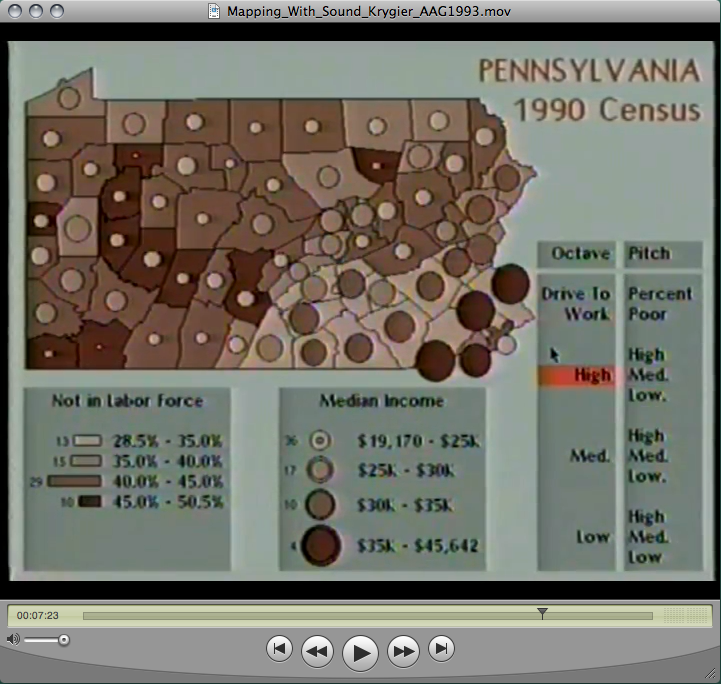Viewport: 721px width, 684px height.
Task: Click the $35k - $45,642 legend circle
Action: click(321, 546)
